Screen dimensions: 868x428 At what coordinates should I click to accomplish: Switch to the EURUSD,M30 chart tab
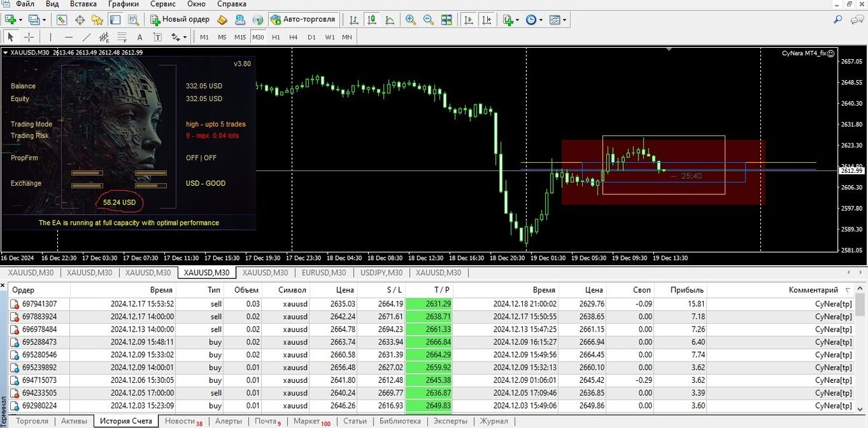tap(324, 273)
